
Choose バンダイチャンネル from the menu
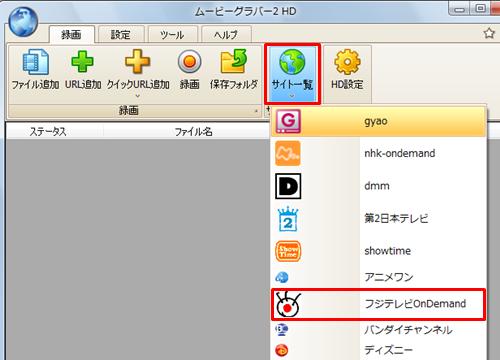click(379, 330)
